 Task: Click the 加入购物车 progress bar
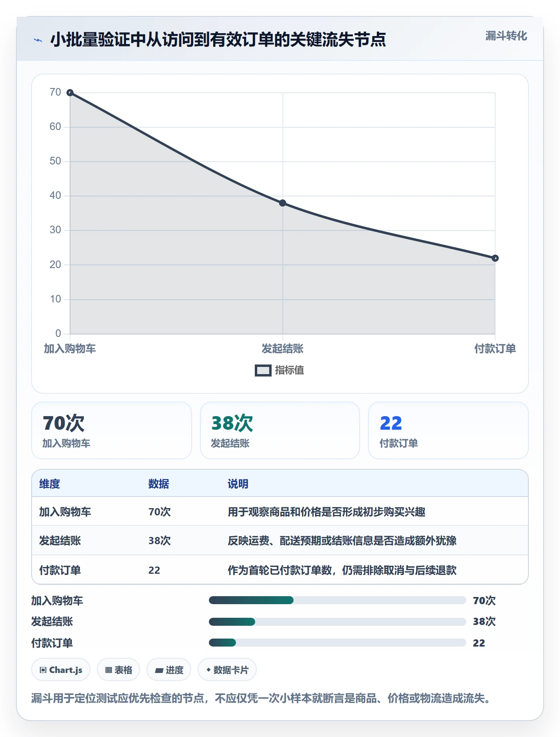coord(338,600)
